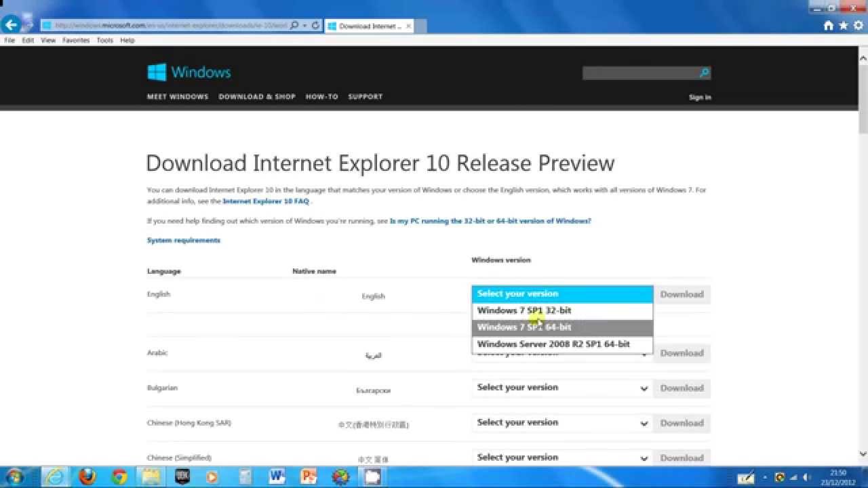Open the Tools menu
Image resolution: width=868 pixels, height=488 pixels.
104,41
